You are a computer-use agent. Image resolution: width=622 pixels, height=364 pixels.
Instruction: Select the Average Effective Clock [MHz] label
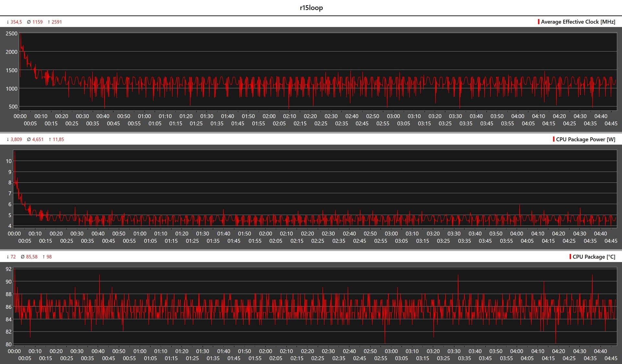(578, 22)
